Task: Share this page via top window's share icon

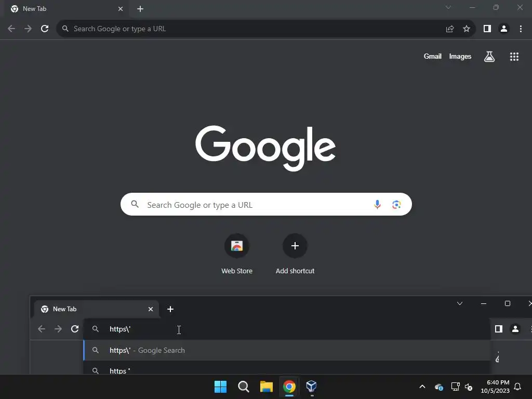Action: click(450, 29)
